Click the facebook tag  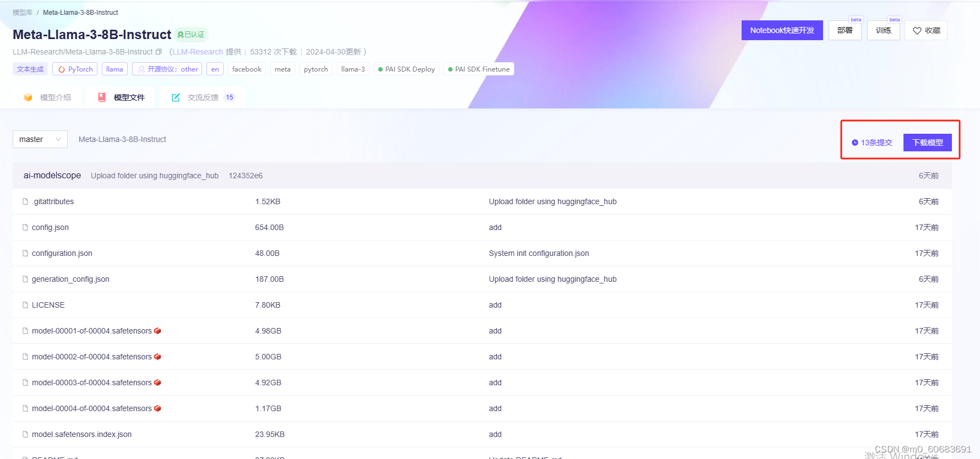[247, 69]
